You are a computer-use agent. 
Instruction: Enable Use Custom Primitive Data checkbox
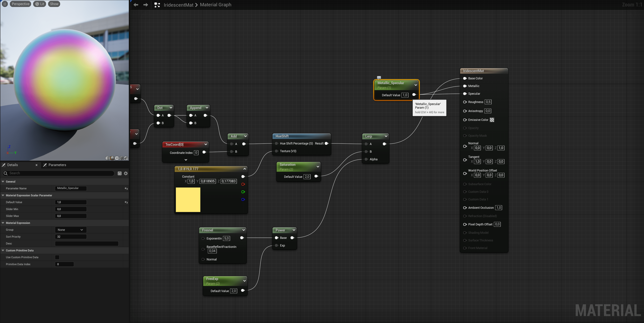pos(57,257)
